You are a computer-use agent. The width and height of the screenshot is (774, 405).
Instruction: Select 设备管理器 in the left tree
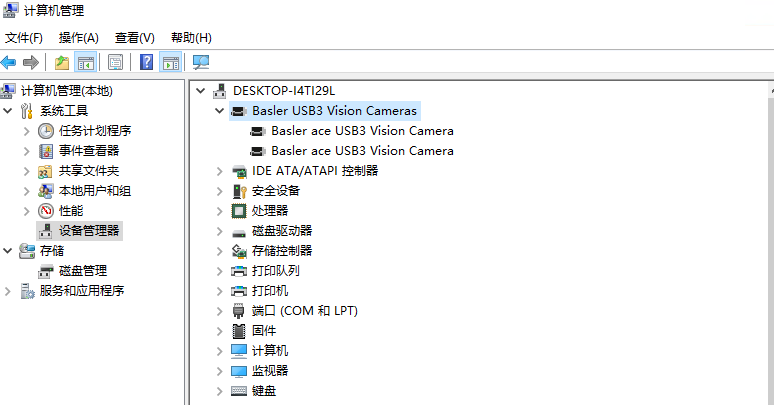point(90,231)
